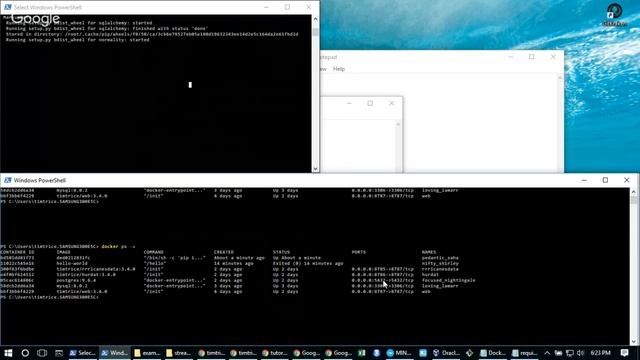This screenshot has width=640, height=360.
Task: Click 'CONTAINER ID' column header in lower listing
Action: (x=17, y=252)
